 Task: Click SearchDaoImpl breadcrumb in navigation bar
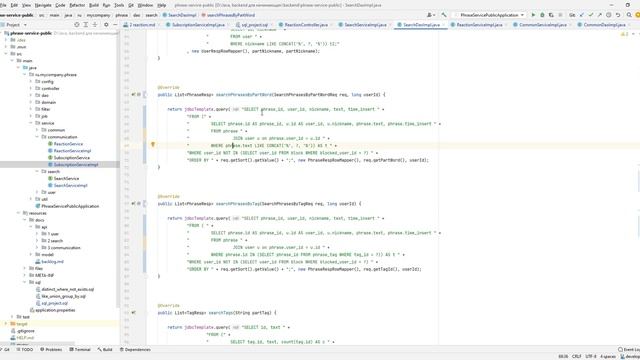(x=179, y=15)
